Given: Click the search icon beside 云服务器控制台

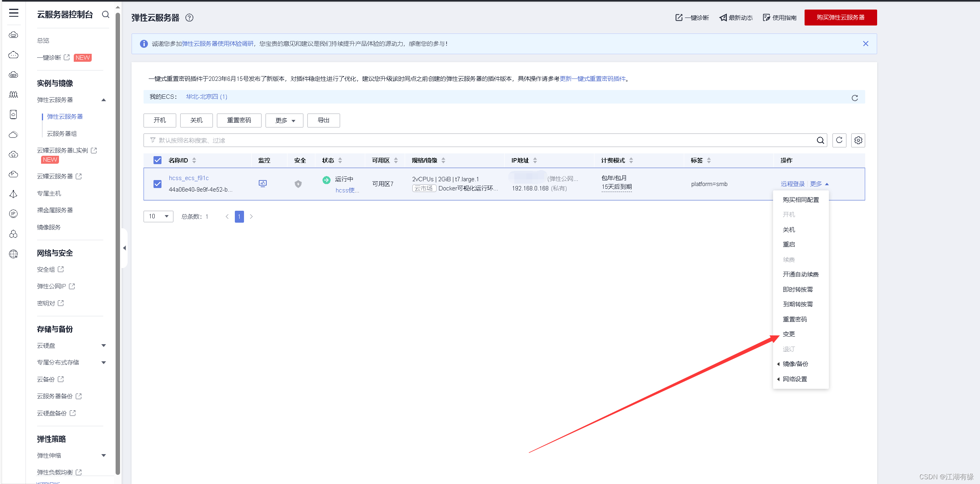Looking at the screenshot, I should (x=105, y=14).
